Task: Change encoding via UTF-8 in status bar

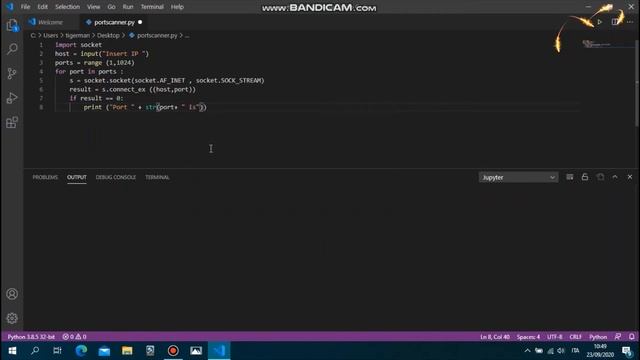Action: pyautogui.click(x=555, y=337)
